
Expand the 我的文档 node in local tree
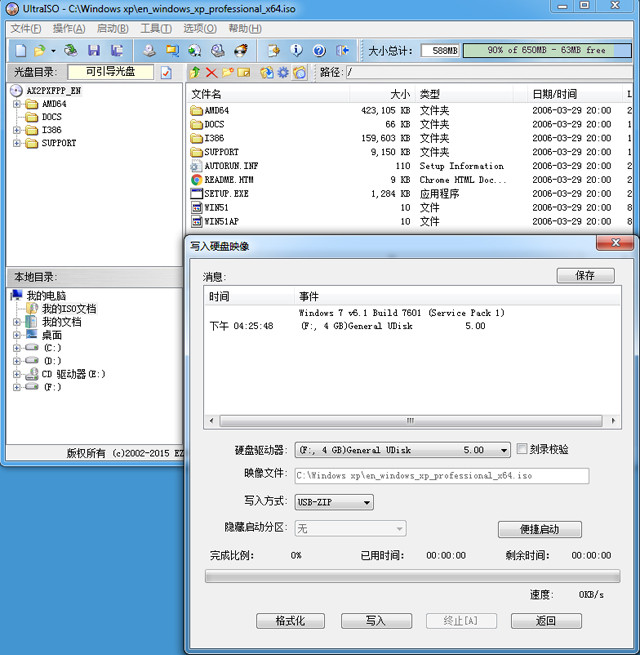[x=17, y=322]
